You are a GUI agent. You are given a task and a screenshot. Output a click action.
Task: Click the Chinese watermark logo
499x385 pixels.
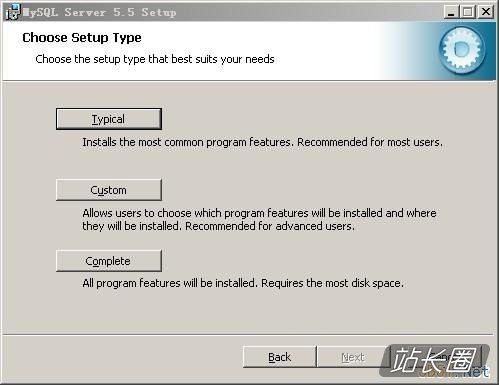433,359
